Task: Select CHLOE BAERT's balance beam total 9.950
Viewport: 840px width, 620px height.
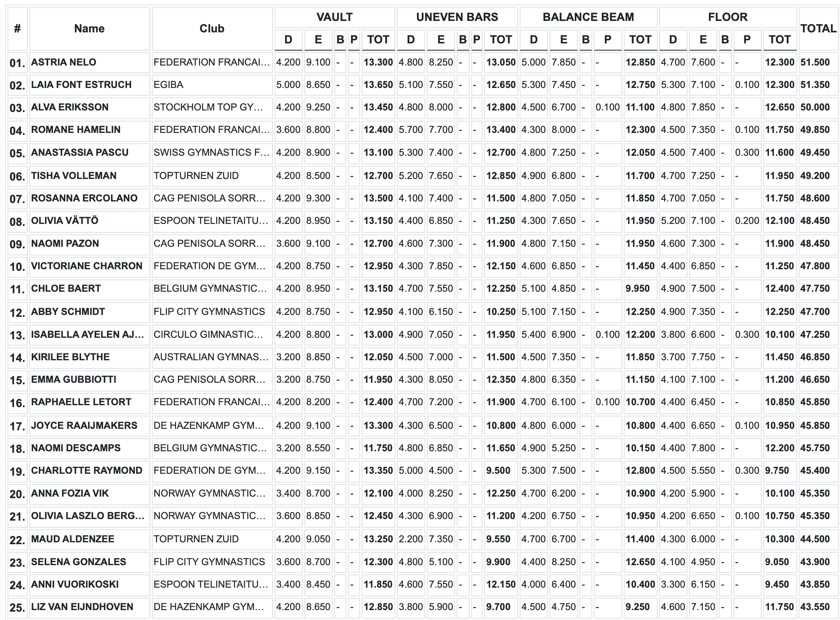Action: click(x=637, y=288)
